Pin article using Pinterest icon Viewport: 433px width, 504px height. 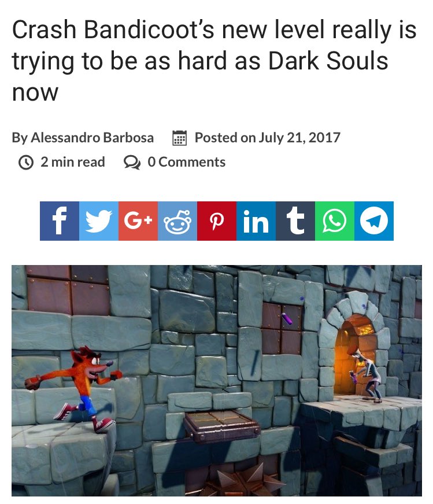pos(217,221)
